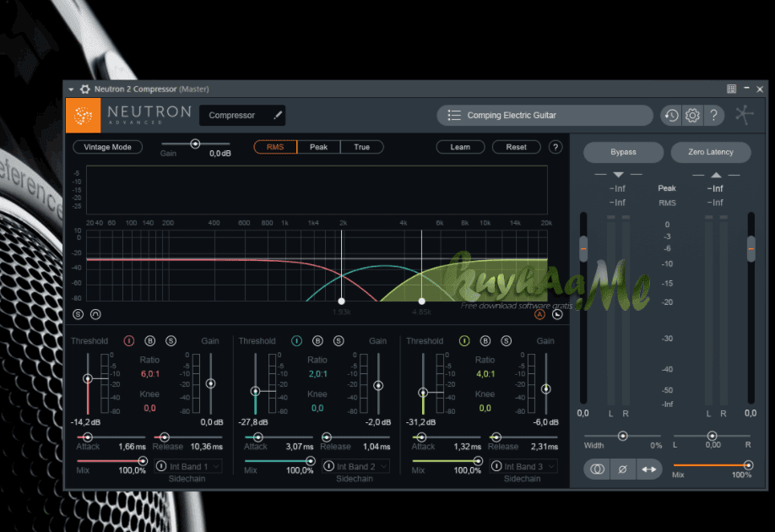
Task: Select RMS detection mode
Action: (275, 147)
